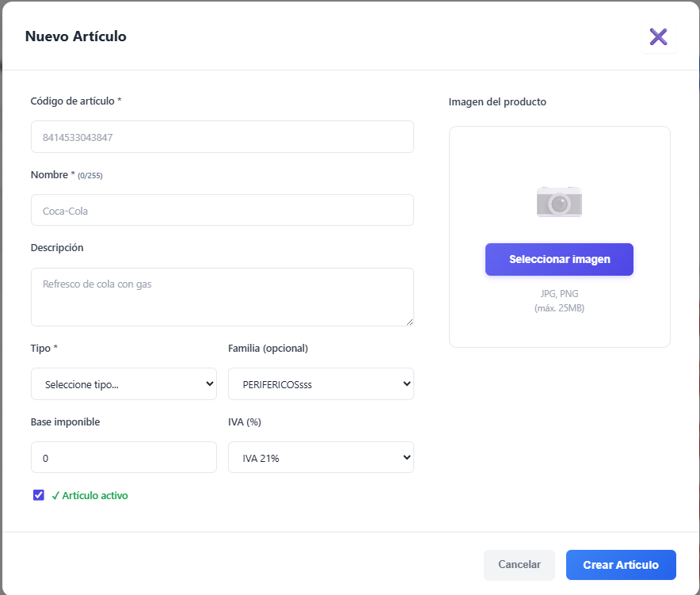Open the IVA 21% dropdown

click(321, 458)
